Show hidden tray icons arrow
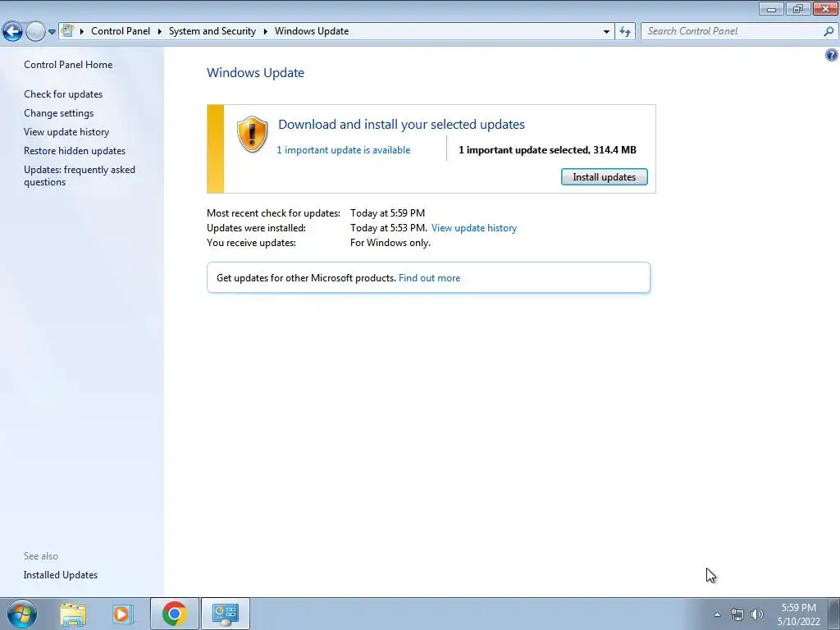Screen dimensions: 840x630 point(717,614)
